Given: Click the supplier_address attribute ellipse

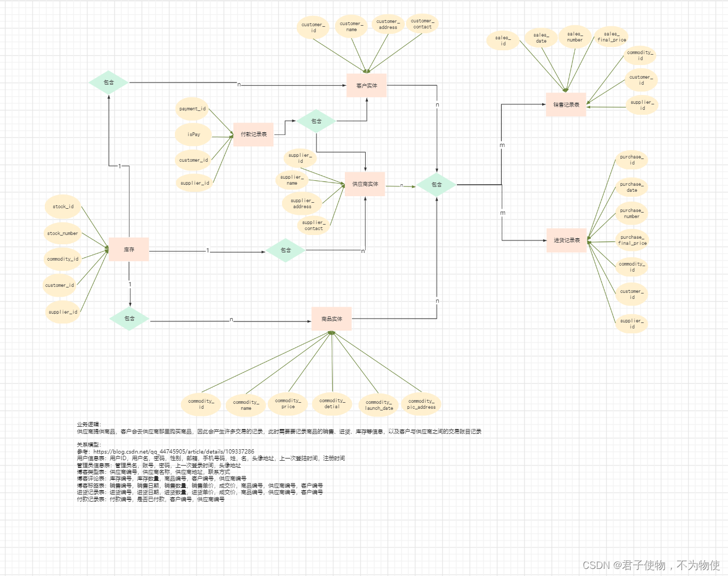Looking at the screenshot, I should pos(302,203).
